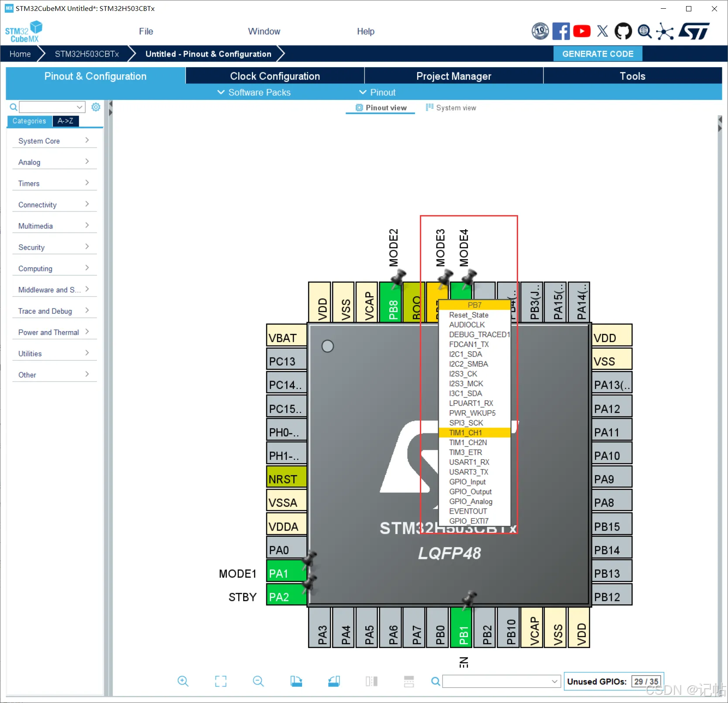
Task: Click the GENERATE CODE button
Action: coord(598,54)
